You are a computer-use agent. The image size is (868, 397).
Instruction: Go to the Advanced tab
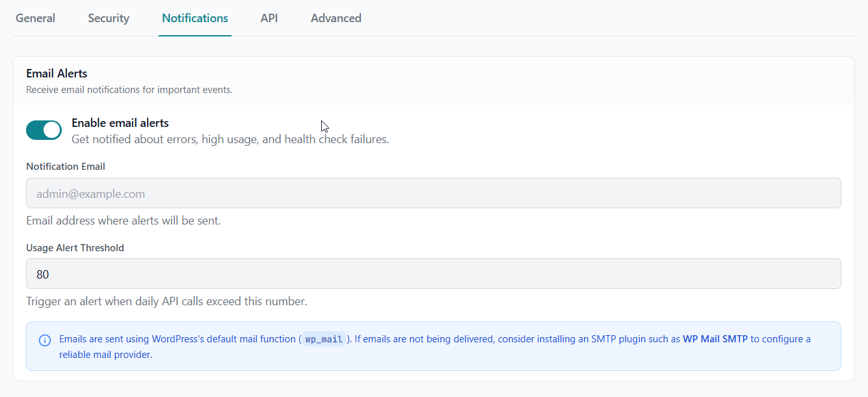(x=336, y=18)
